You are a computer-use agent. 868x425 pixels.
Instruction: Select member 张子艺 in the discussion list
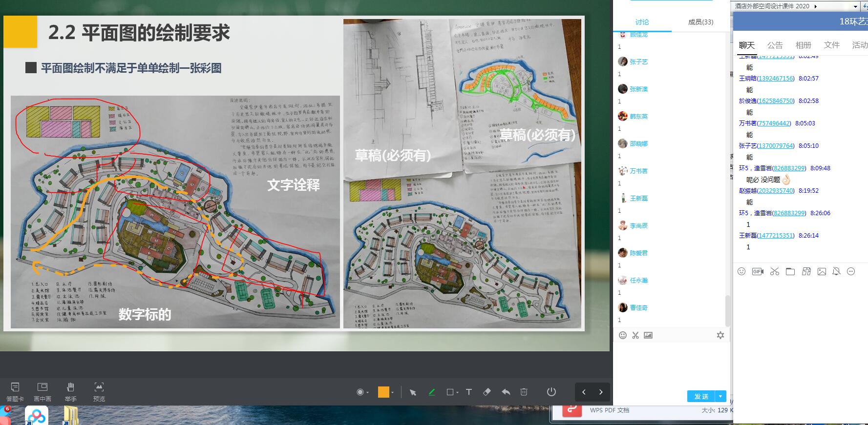638,62
